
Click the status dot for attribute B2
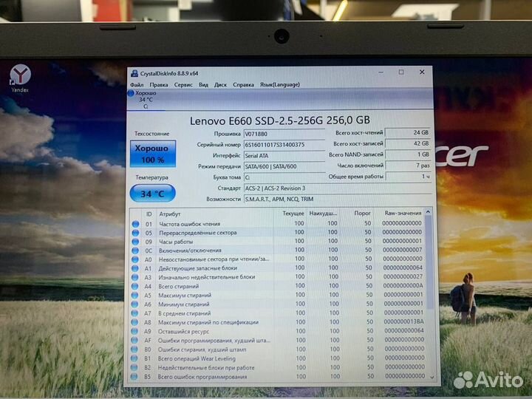tap(134, 367)
